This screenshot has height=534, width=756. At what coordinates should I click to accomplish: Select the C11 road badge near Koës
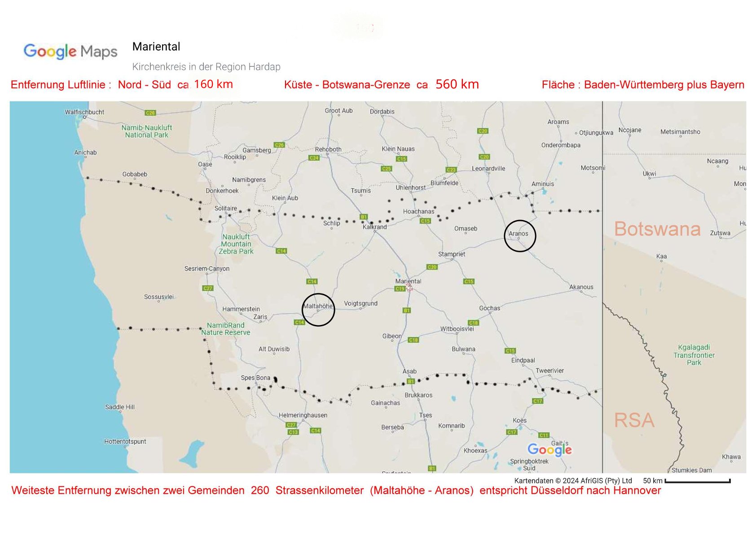pos(544,435)
